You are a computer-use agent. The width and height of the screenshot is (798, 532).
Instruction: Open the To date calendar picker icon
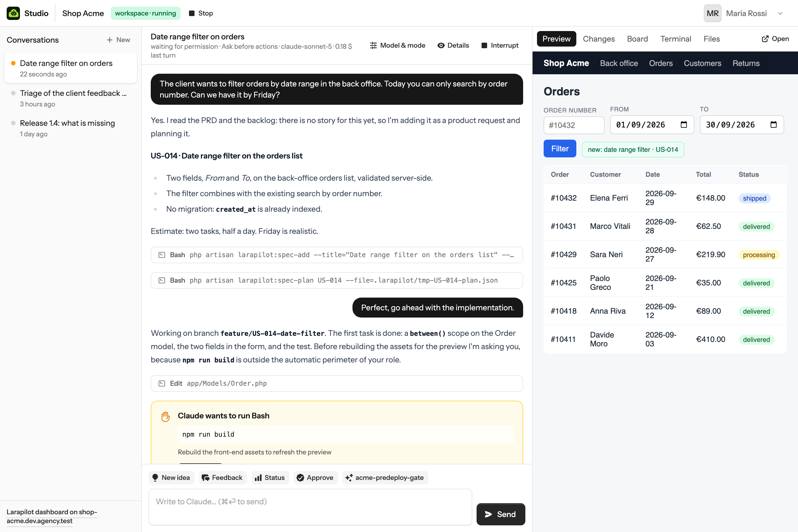(773, 124)
